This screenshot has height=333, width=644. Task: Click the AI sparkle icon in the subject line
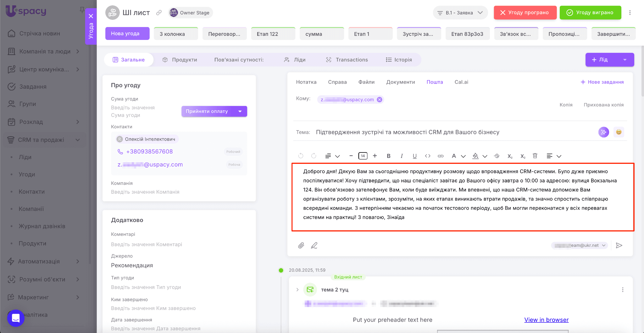[603, 132]
